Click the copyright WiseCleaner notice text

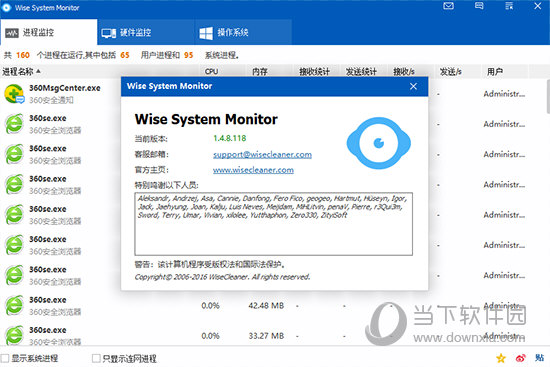222,277
